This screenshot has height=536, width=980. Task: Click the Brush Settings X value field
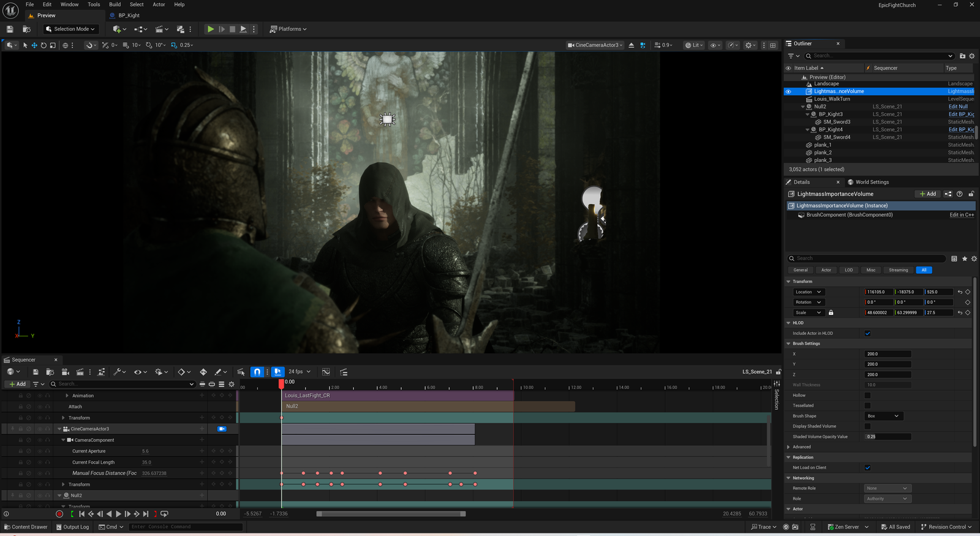coord(888,354)
